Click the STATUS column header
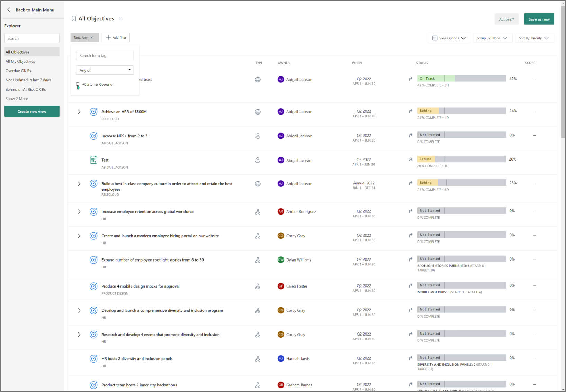566x392 pixels. [422, 63]
